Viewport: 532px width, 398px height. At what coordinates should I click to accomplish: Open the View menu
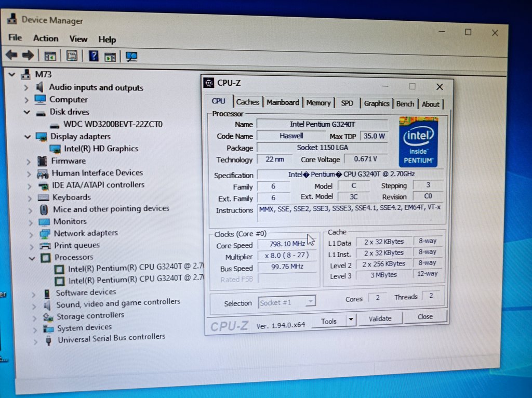tap(78, 39)
